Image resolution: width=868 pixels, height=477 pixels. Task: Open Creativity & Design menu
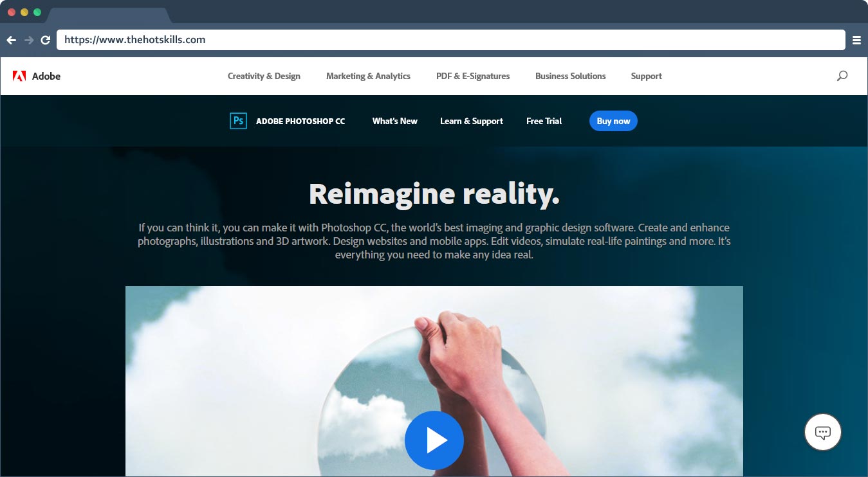tap(264, 76)
